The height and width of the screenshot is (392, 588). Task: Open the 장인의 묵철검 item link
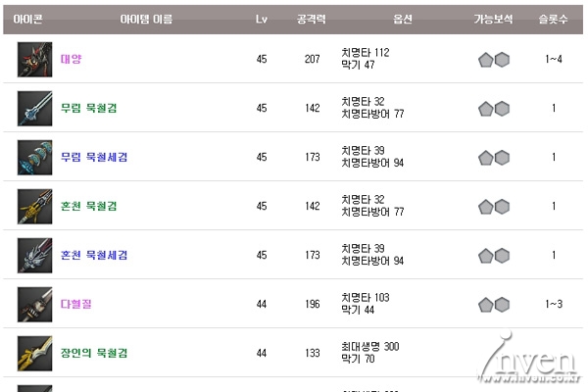pyautogui.click(x=94, y=353)
